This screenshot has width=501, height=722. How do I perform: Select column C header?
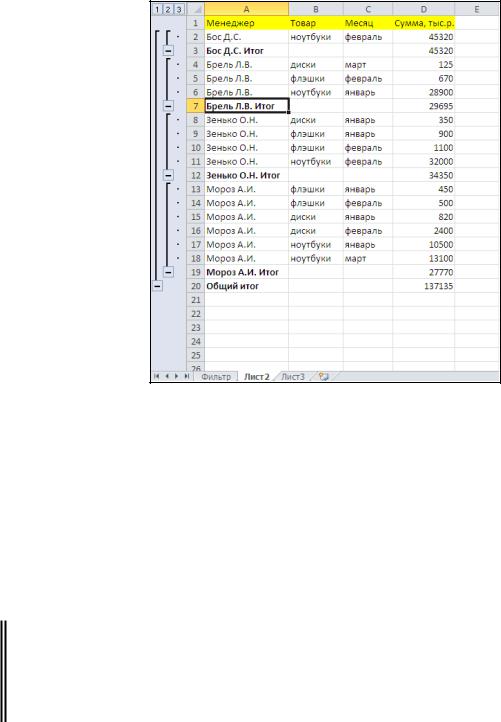pyautogui.click(x=368, y=9)
